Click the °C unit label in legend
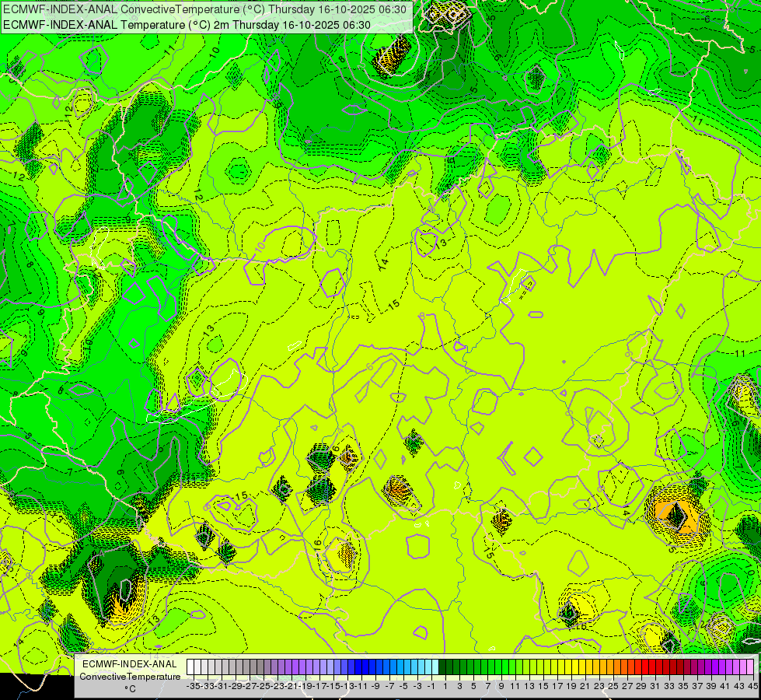 click(x=130, y=689)
